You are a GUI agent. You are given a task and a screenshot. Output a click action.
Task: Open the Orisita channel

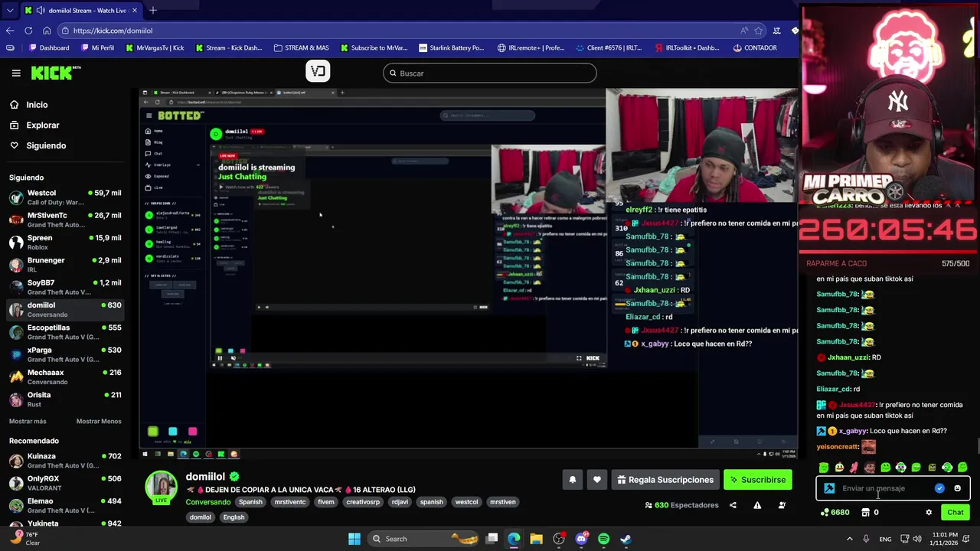(x=65, y=399)
